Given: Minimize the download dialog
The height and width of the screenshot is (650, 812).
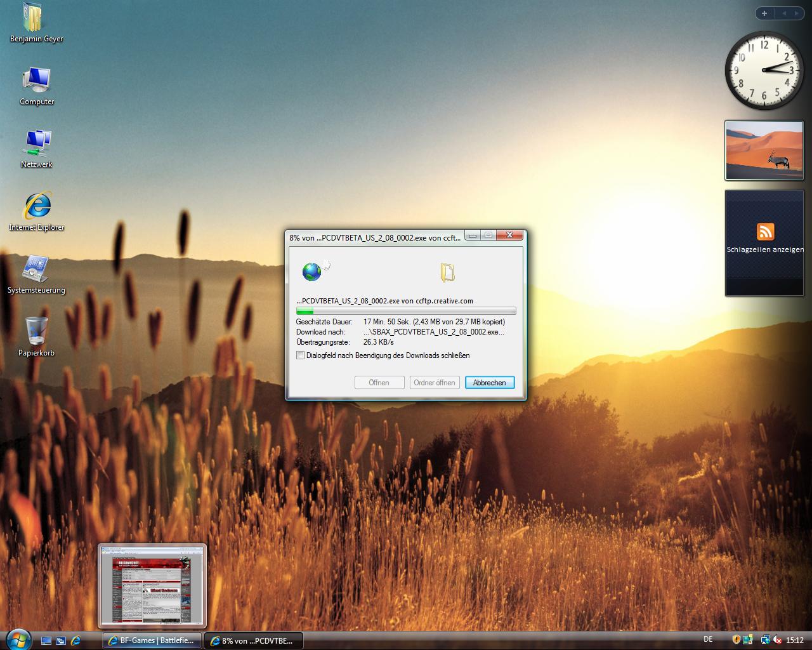Looking at the screenshot, I should 473,235.
